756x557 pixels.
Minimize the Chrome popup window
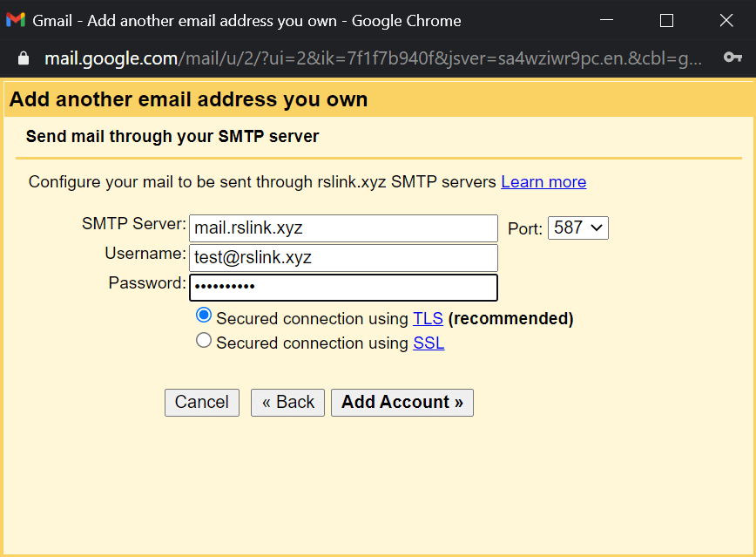point(606,20)
